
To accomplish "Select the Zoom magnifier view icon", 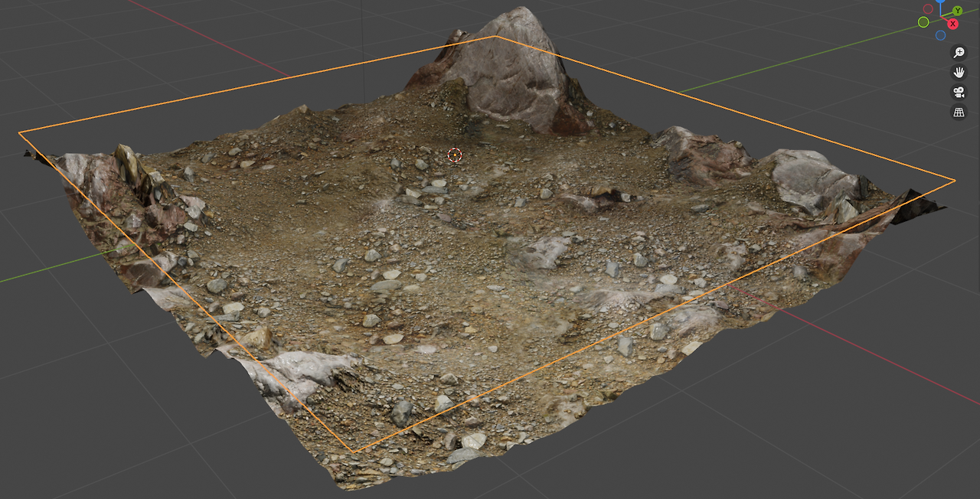I will [x=957, y=52].
